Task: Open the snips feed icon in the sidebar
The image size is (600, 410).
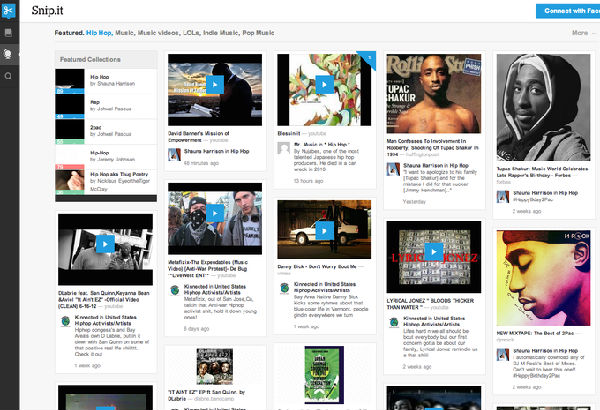Action: point(9,32)
